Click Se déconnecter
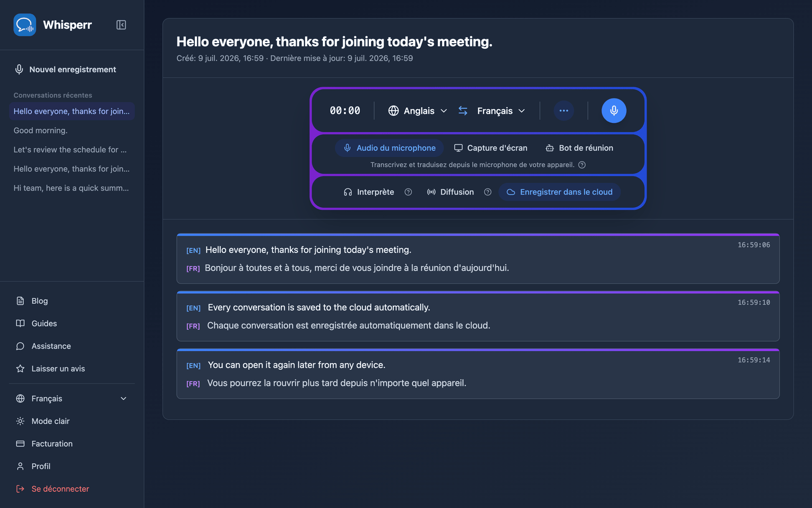812x508 pixels. (72, 489)
